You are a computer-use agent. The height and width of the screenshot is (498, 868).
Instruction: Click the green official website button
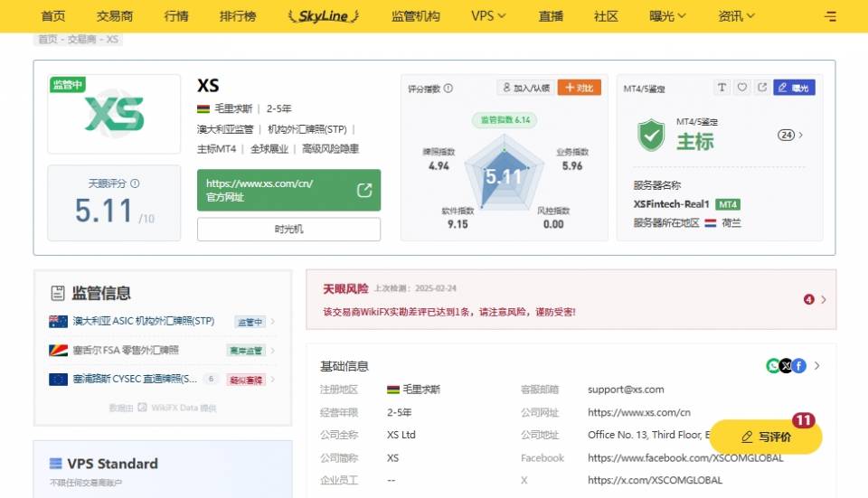[289, 190]
